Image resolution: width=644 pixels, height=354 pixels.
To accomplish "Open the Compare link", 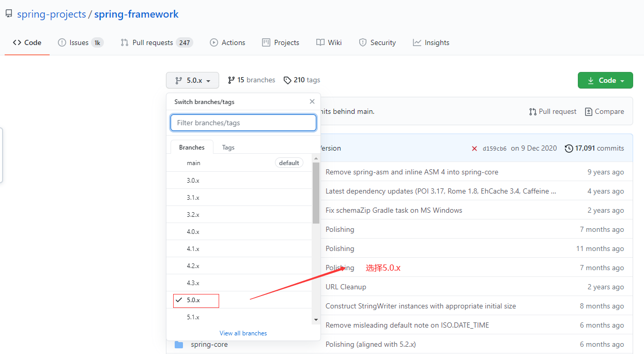I will 604,111.
